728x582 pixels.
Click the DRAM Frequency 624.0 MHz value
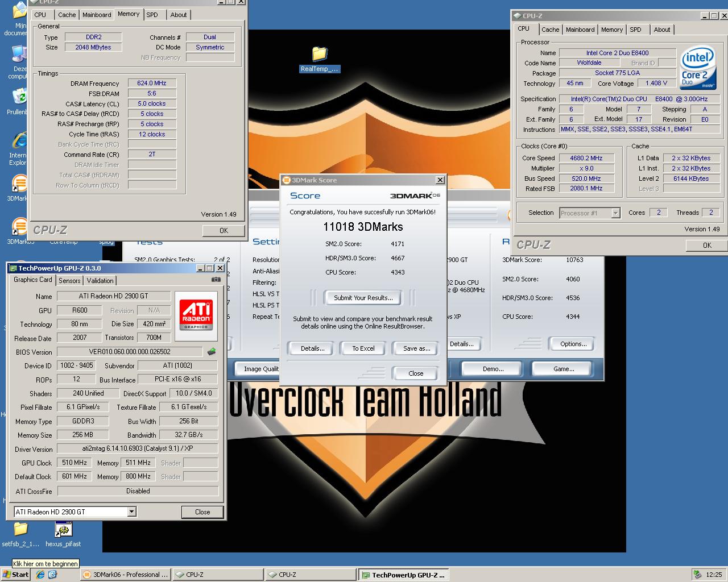pos(152,83)
